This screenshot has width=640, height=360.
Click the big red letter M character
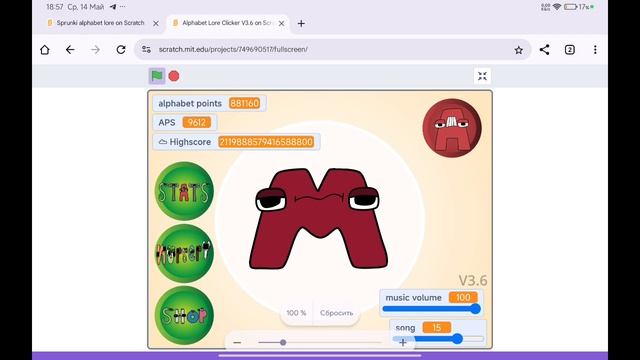[319, 218]
